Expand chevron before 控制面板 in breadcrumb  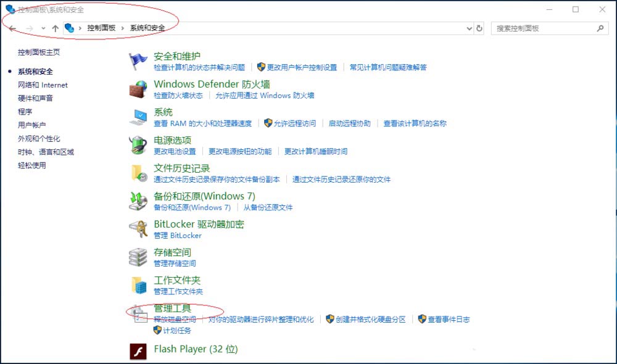[80, 28]
